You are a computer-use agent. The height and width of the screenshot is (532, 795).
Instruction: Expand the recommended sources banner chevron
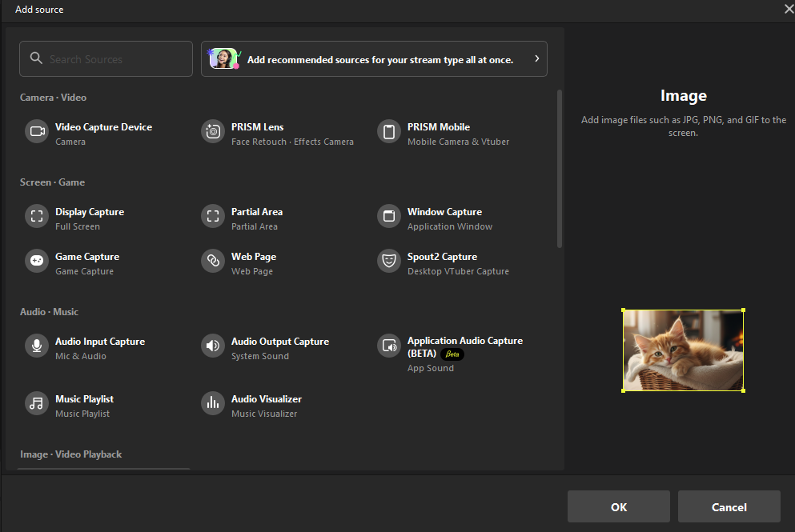536,59
